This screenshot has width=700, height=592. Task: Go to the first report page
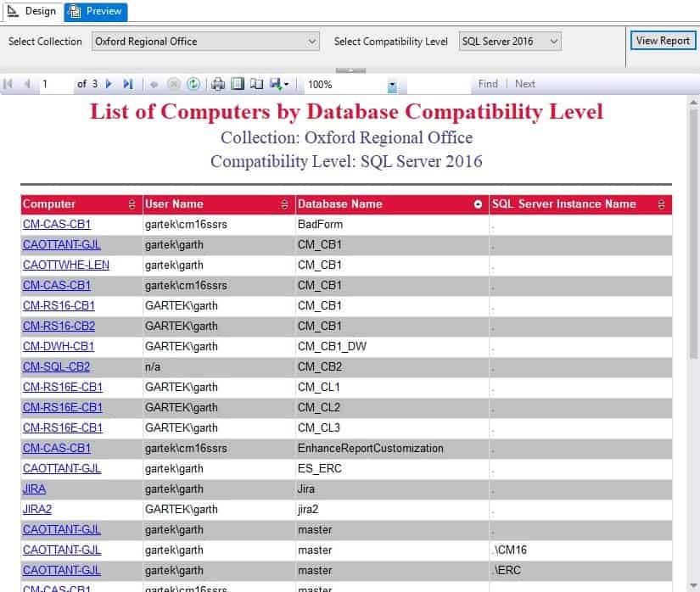(8, 84)
